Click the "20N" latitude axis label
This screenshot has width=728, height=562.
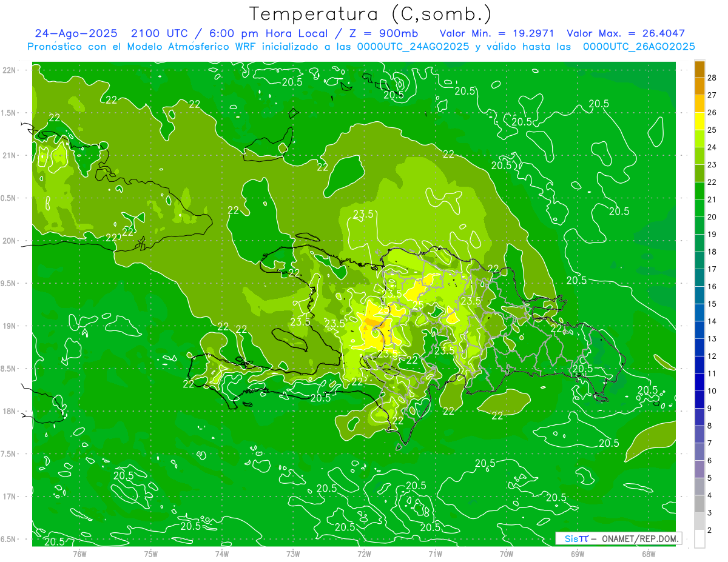(x=9, y=241)
